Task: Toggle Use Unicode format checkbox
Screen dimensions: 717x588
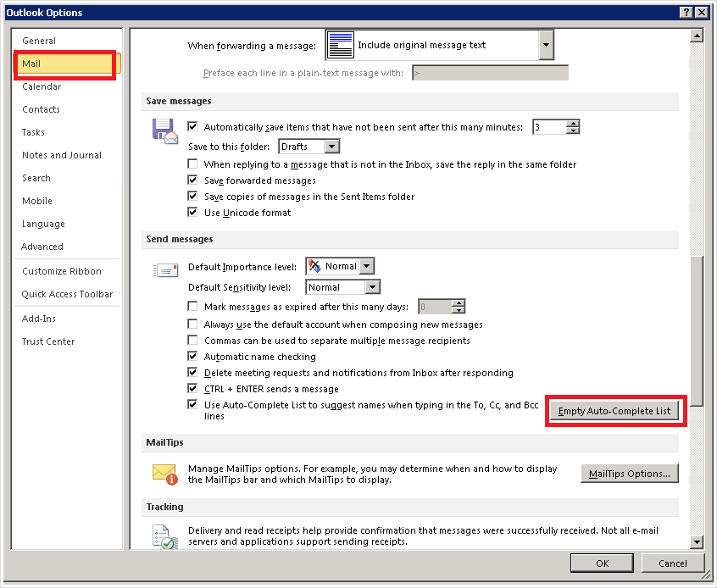Action: (x=192, y=212)
